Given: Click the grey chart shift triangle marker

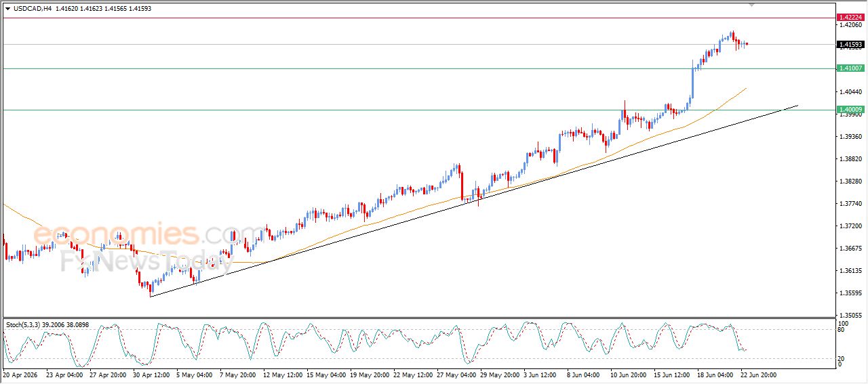Looking at the screenshot, I should pyautogui.click(x=751, y=5).
